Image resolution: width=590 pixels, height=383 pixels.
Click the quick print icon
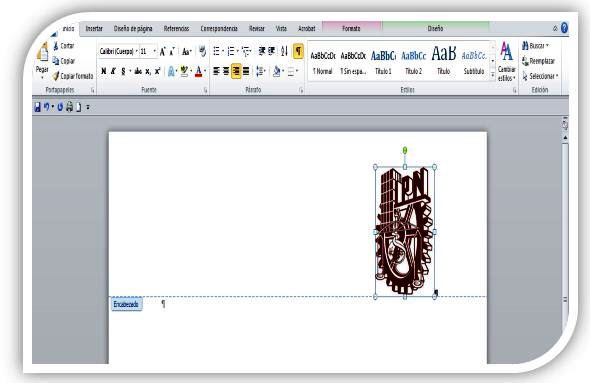click(x=70, y=107)
